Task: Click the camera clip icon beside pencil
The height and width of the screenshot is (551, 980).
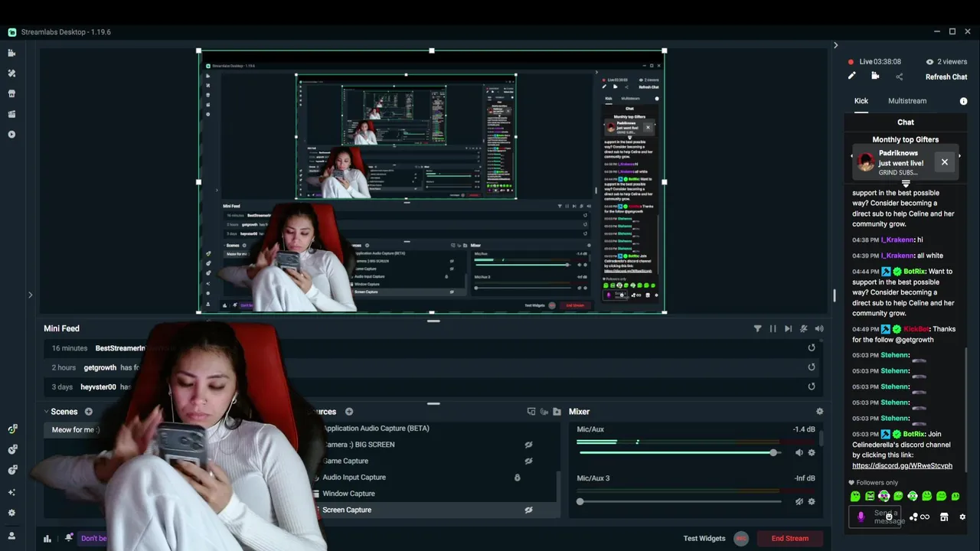Action: pos(875,76)
